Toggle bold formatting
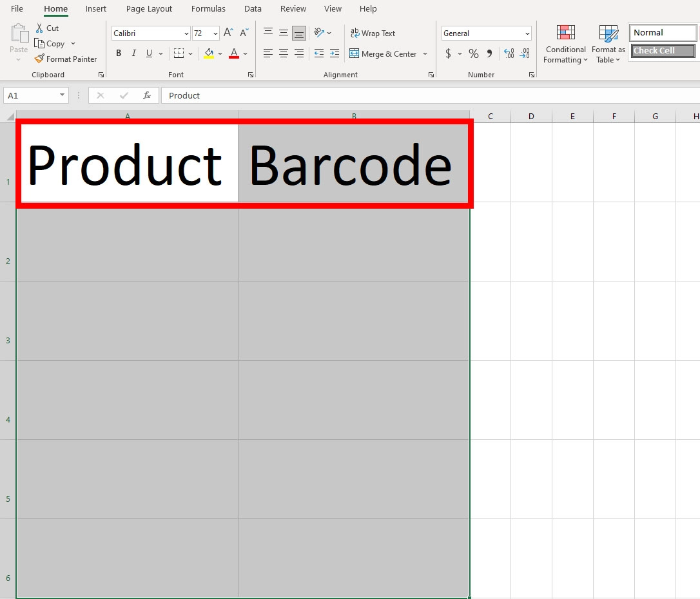The image size is (700, 599). [119, 53]
